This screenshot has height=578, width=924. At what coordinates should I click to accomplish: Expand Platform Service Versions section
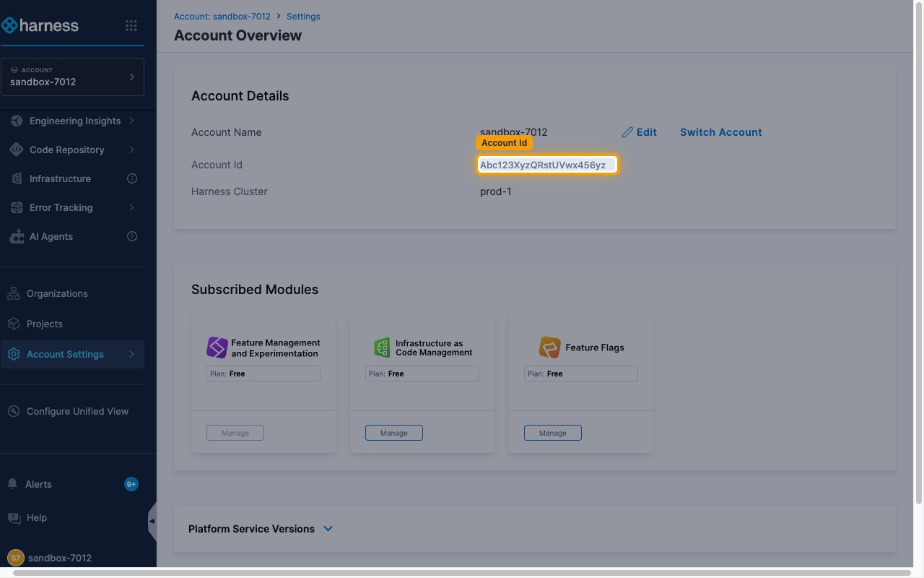click(x=328, y=529)
